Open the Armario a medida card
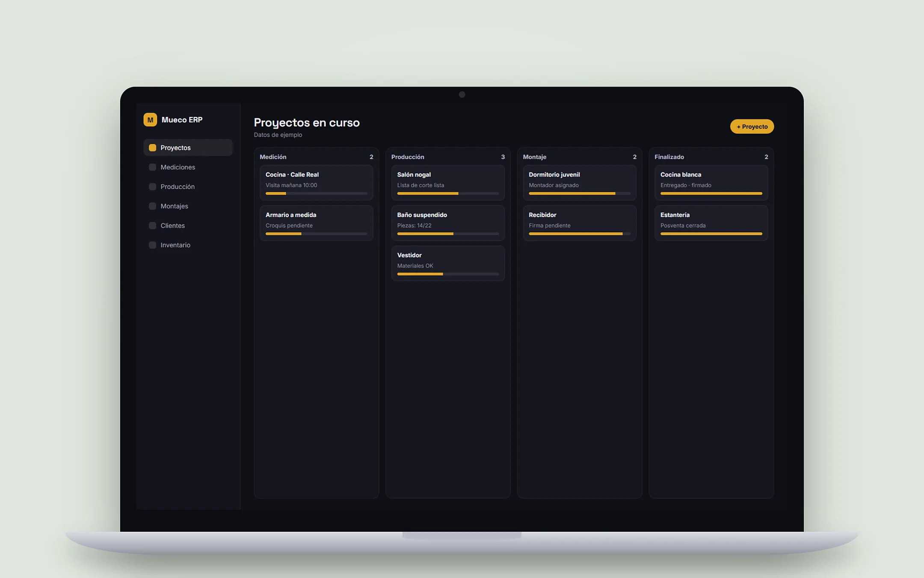Image resolution: width=924 pixels, height=578 pixels. (x=316, y=223)
